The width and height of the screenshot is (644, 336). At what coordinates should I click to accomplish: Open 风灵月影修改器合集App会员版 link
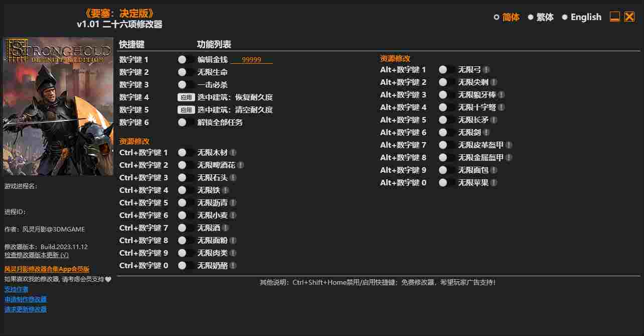(47, 269)
